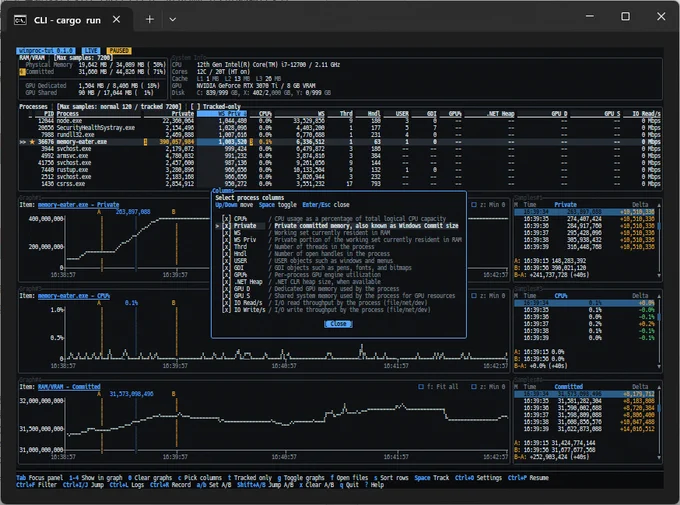Toggle the .NET Heap column checkbox
Viewport: 680px width, 505px height.
pos(226,282)
